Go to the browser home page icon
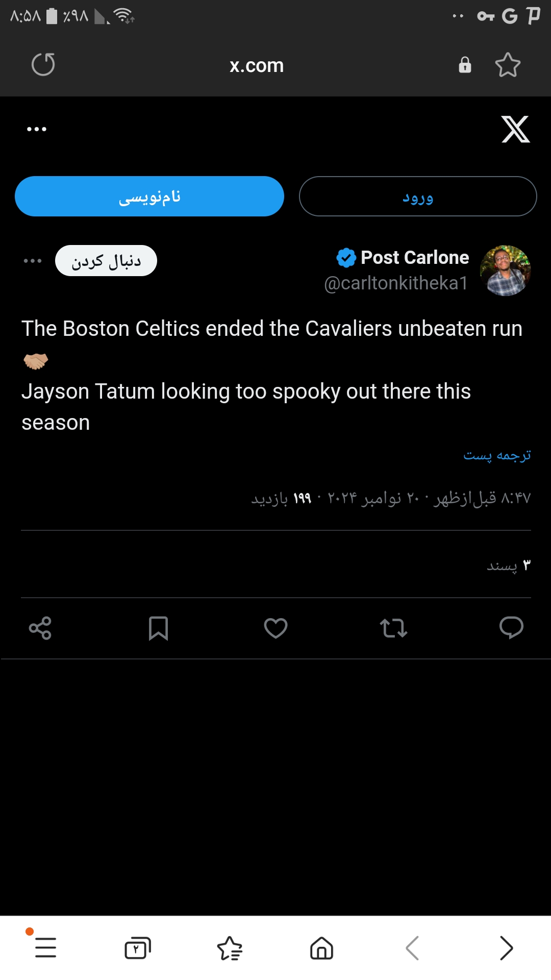551x980 pixels. 321,948
